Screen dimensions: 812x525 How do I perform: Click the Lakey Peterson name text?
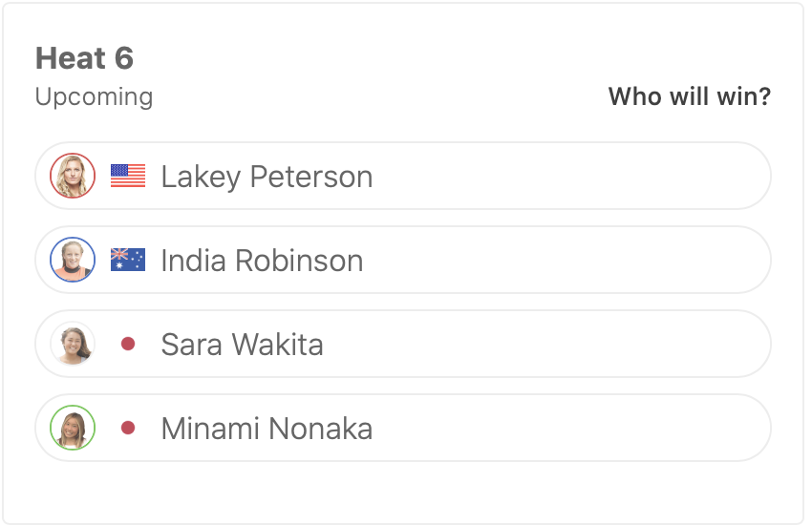click(x=267, y=177)
